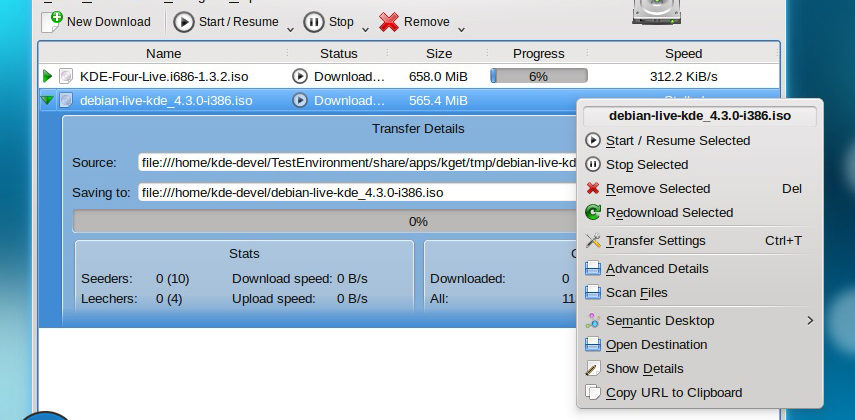
Task: Choose Start / Resume Selected in context menu
Action: 700,141
